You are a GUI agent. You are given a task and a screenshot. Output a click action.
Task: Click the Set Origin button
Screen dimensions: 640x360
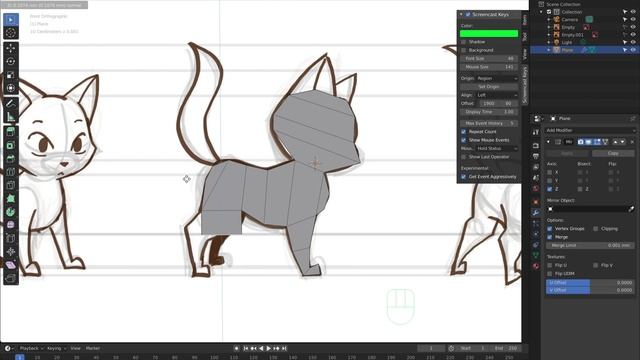click(x=489, y=87)
